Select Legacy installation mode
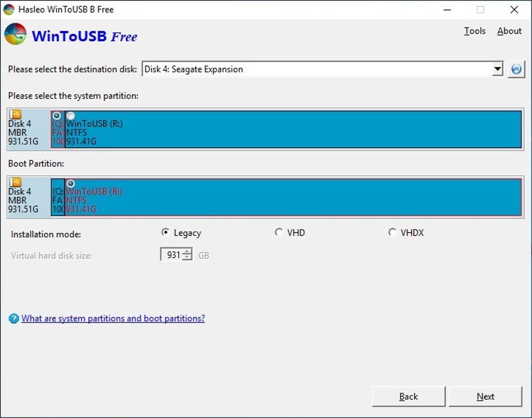532x418 pixels. pyautogui.click(x=165, y=232)
